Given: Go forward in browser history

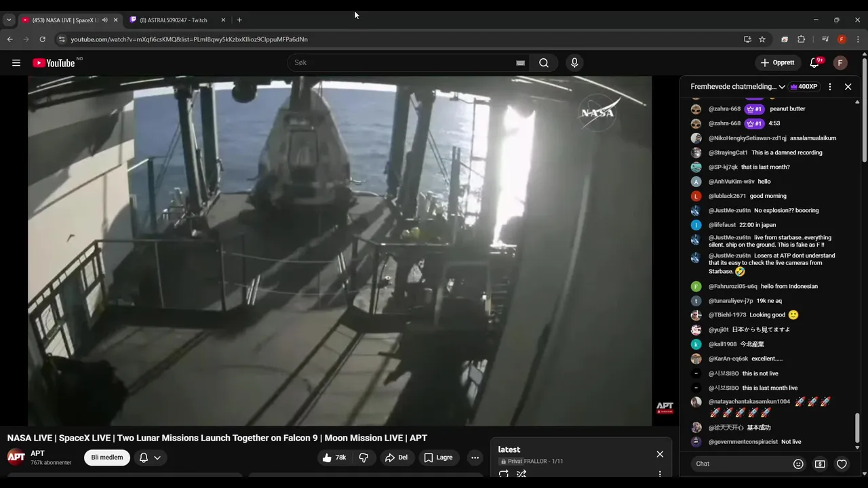Looking at the screenshot, I should [x=26, y=39].
